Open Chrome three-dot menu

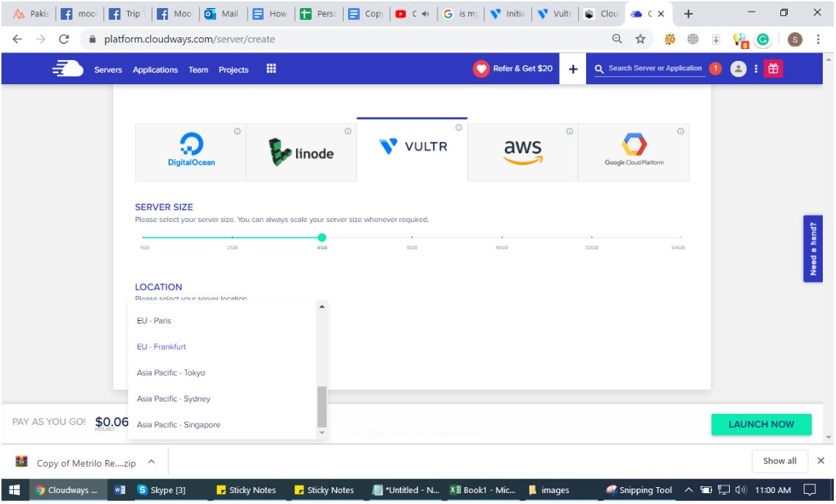818,40
